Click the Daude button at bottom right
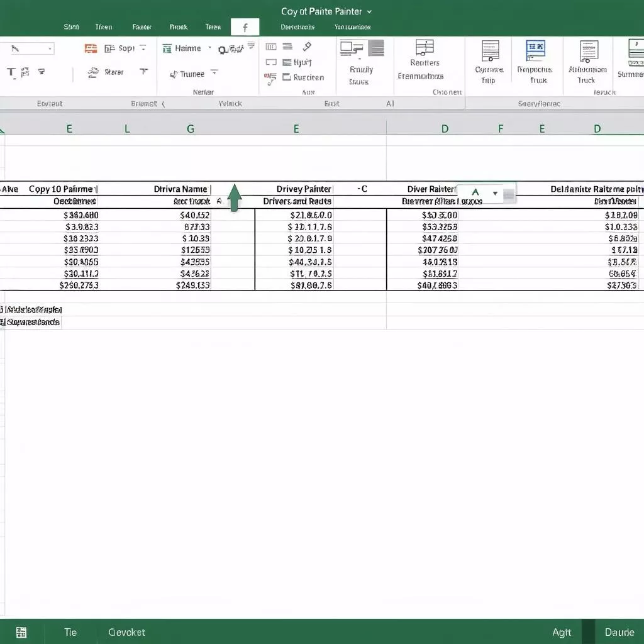The image size is (644, 644). point(619,632)
